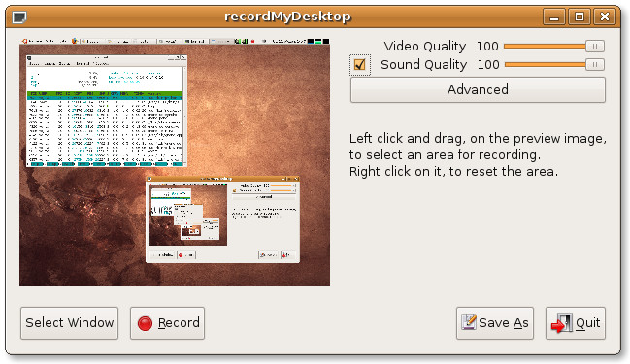Viewport: 630px width, 364px height.
Task: Maximize the recordMyDesktop window
Action: [x=580, y=17]
